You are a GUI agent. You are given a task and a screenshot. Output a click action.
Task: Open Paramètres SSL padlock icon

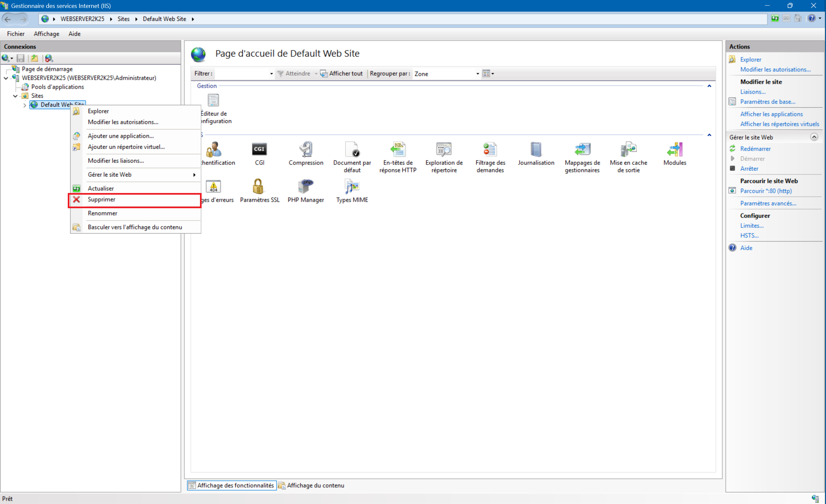point(258,187)
